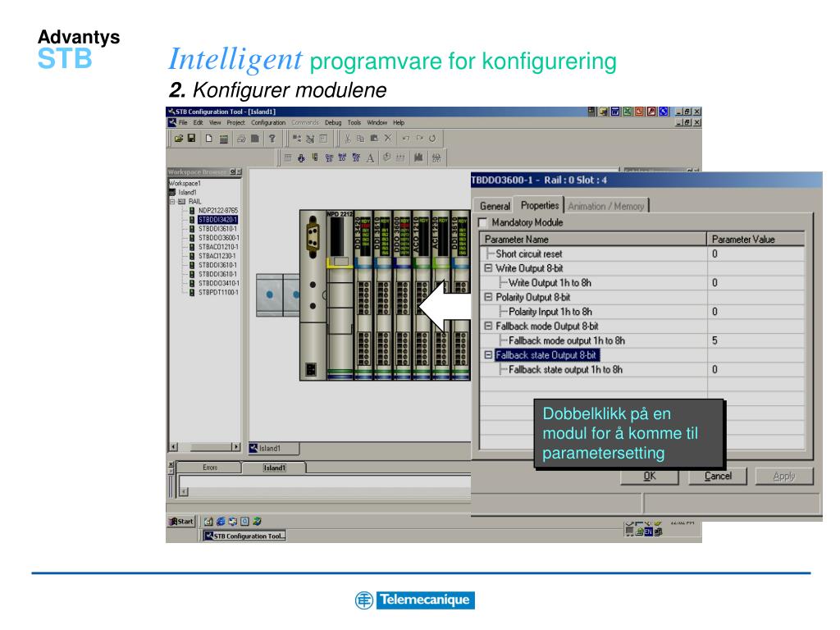Click the Copy icon in toolbar
Screen dimensions: 840x630
[x=361, y=138]
